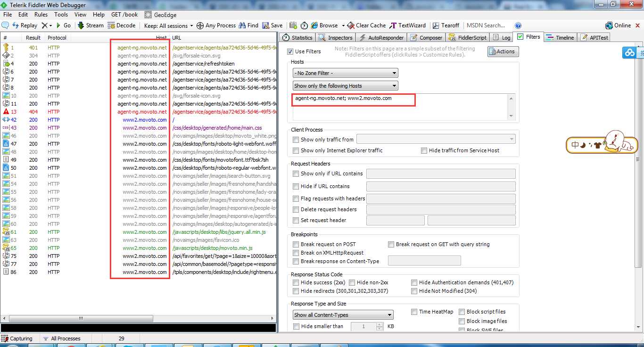Click the Remove sessions X icon

[x=44, y=25]
